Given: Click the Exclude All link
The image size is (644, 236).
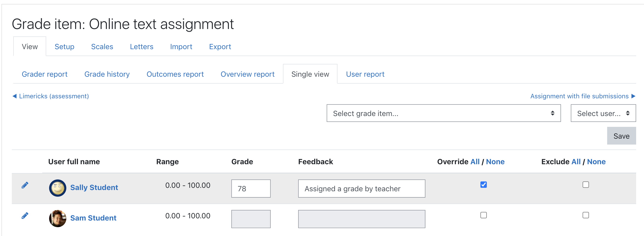Looking at the screenshot, I should click(576, 162).
